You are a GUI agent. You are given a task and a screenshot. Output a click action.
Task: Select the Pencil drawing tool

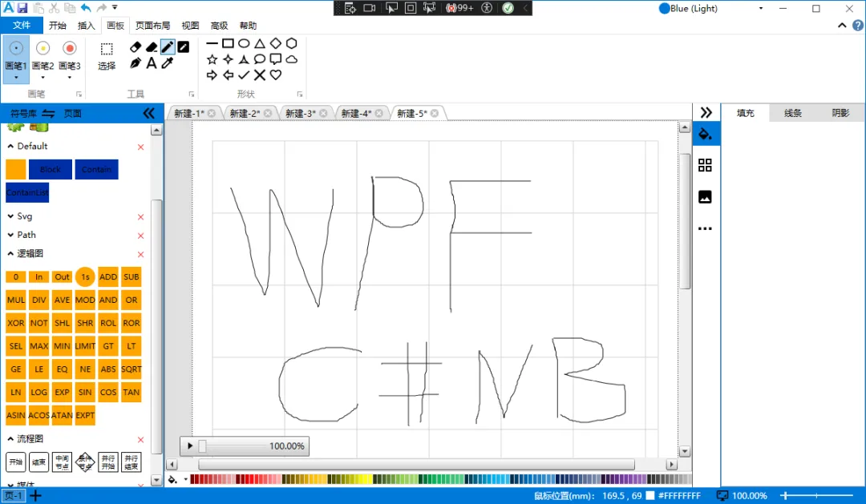(168, 46)
